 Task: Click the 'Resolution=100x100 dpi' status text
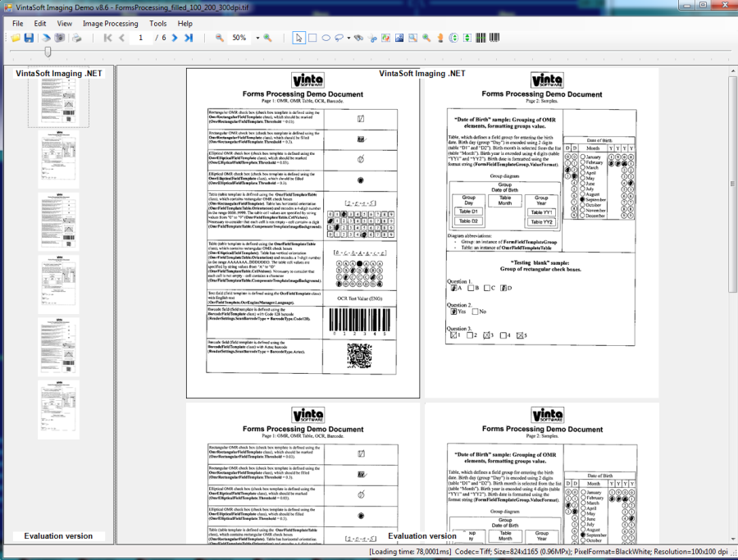[x=690, y=552]
